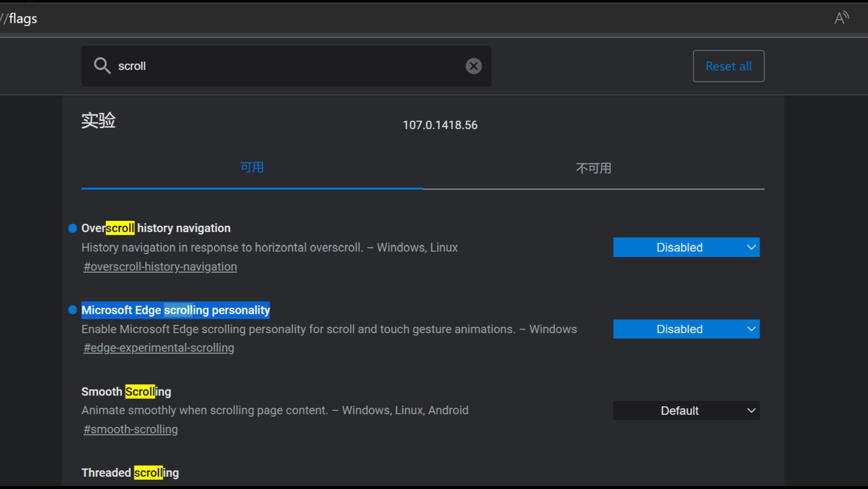Click the Smooth Scrolling title
The height and width of the screenshot is (489, 868).
(x=126, y=392)
